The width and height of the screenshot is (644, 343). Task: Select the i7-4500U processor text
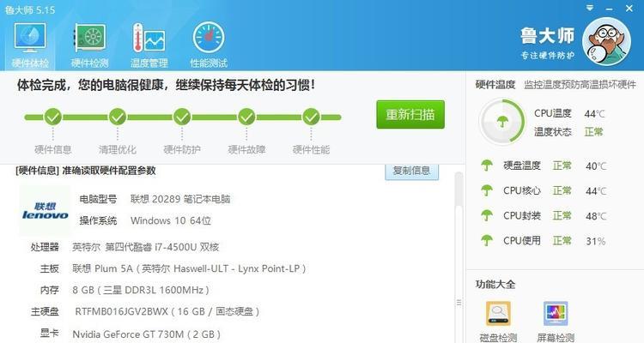146,247
